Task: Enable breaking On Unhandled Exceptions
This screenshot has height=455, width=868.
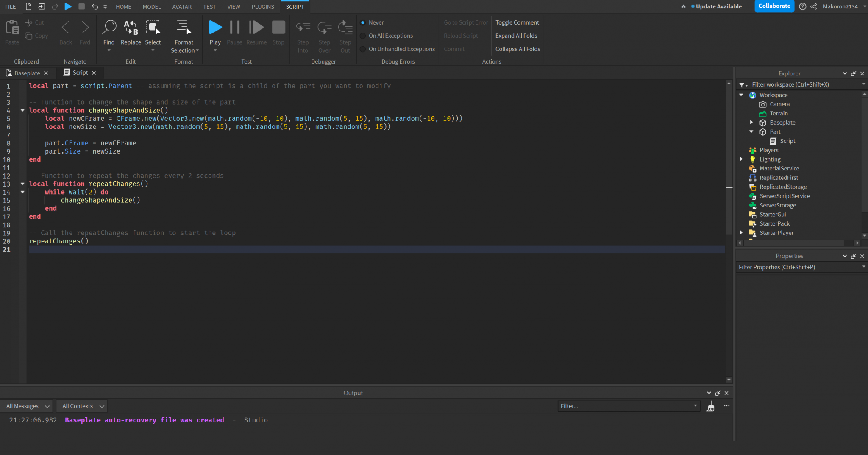Action: pos(363,49)
